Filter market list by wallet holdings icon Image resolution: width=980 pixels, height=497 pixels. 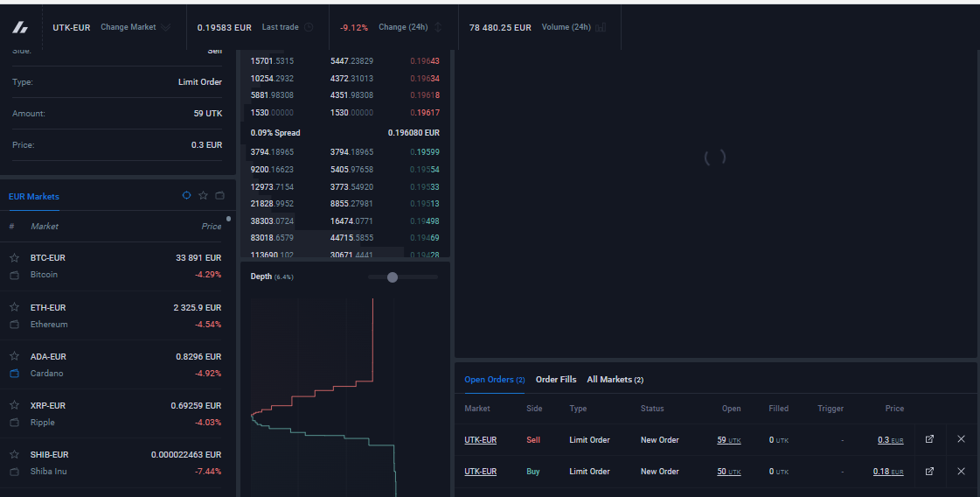[x=220, y=195]
